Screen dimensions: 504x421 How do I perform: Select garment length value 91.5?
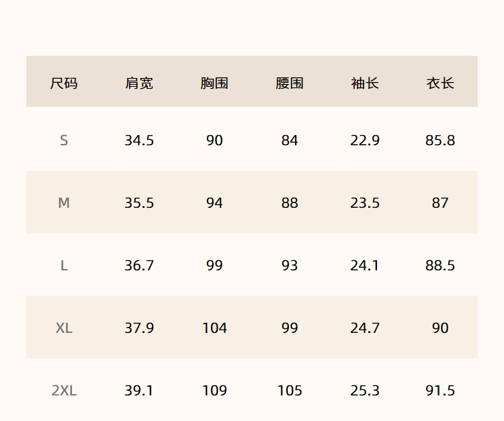coord(440,391)
